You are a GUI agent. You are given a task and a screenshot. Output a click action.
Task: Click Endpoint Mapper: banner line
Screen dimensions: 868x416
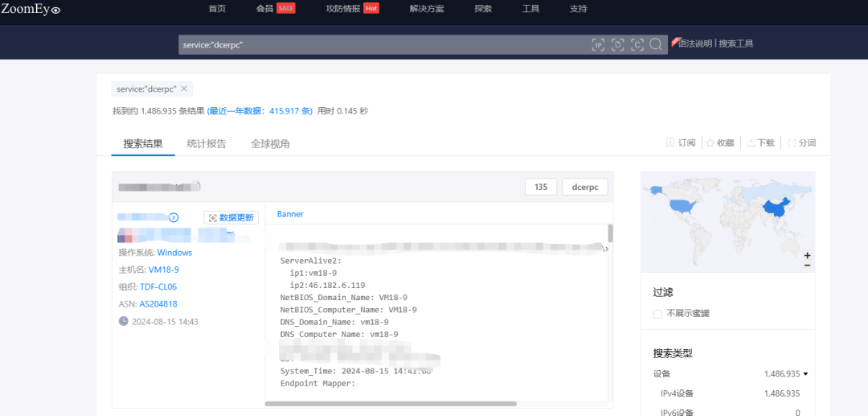[x=317, y=383]
